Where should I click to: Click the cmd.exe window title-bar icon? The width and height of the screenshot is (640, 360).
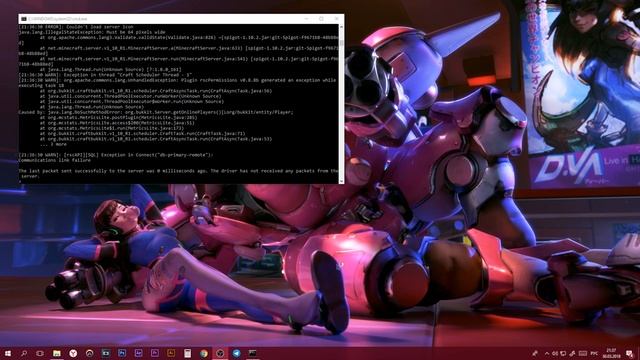pos(24,19)
